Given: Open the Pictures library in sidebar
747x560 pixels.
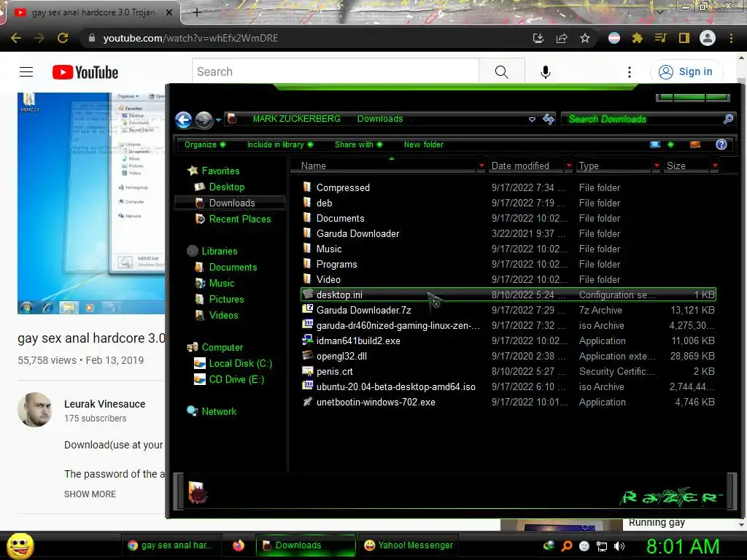Looking at the screenshot, I should (226, 299).
